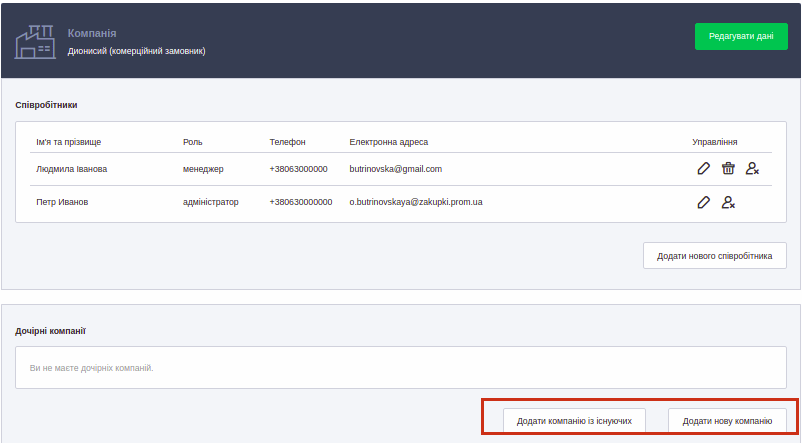Click the Петр Иванов name cell
Image resolution: width=802 pixels, height=443 pixels.
pyautogui.click(x=62, y=202)
